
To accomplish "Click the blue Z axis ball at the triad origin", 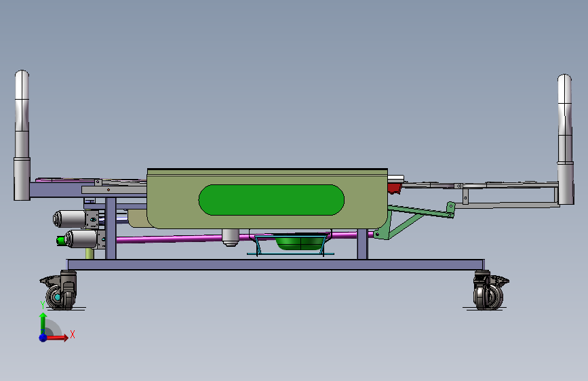I will click(43, 338).
